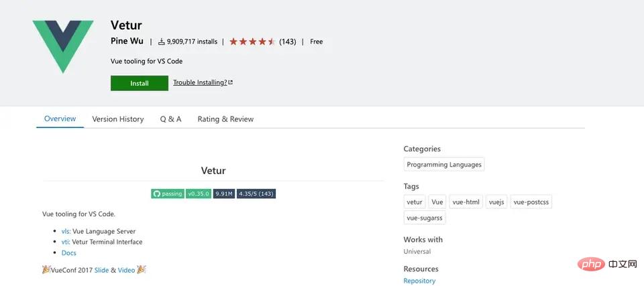644x286 pixels.
Task: Open the Rating & Review tab
Action: click(x=225, y=119)
